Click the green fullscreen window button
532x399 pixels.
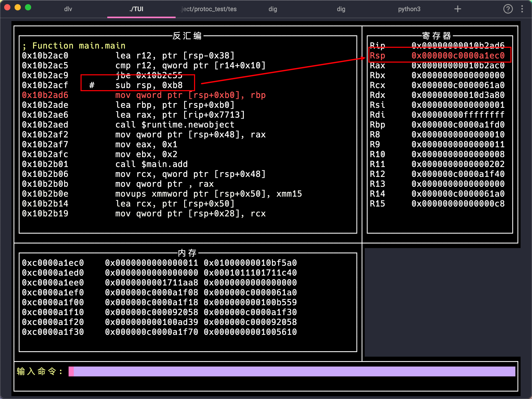pyautogui.click(x=28, y=8)
